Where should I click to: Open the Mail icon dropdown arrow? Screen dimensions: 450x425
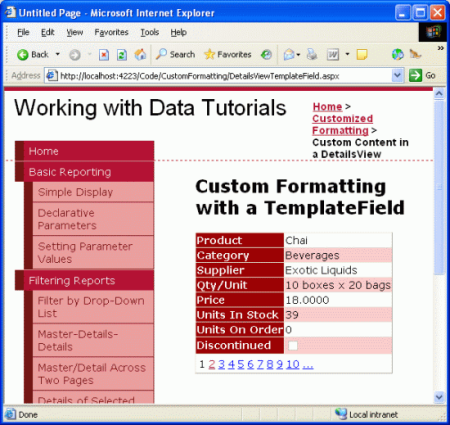click(298, 55)
